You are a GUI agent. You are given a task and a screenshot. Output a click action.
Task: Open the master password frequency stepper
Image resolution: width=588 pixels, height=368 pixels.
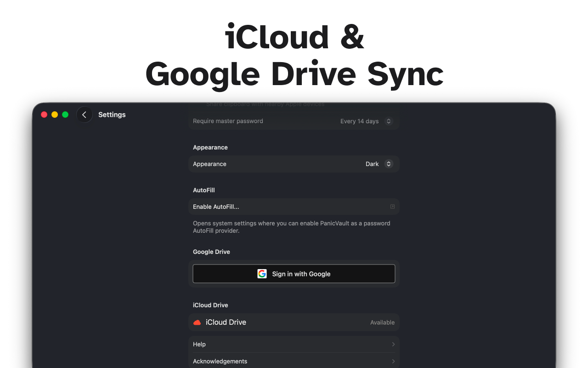tap(388, 121)
